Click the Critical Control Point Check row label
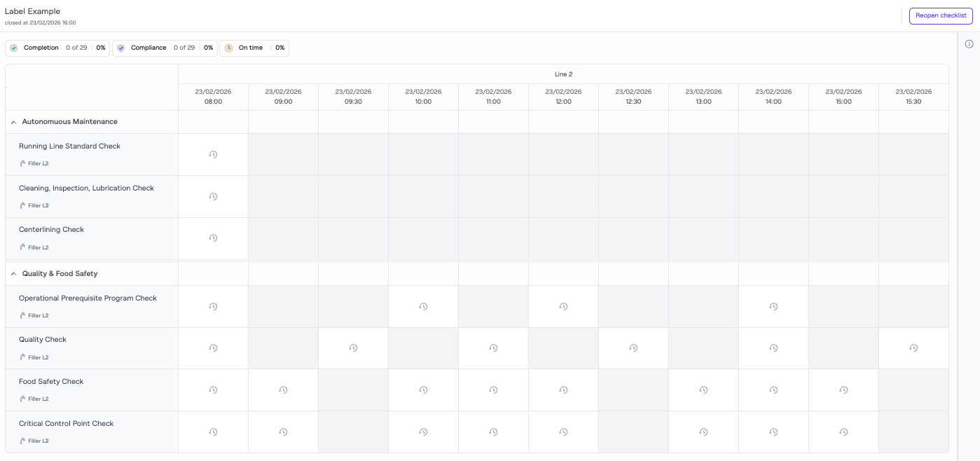The width and height of the screenshot is (980, 461). point(66,424)
